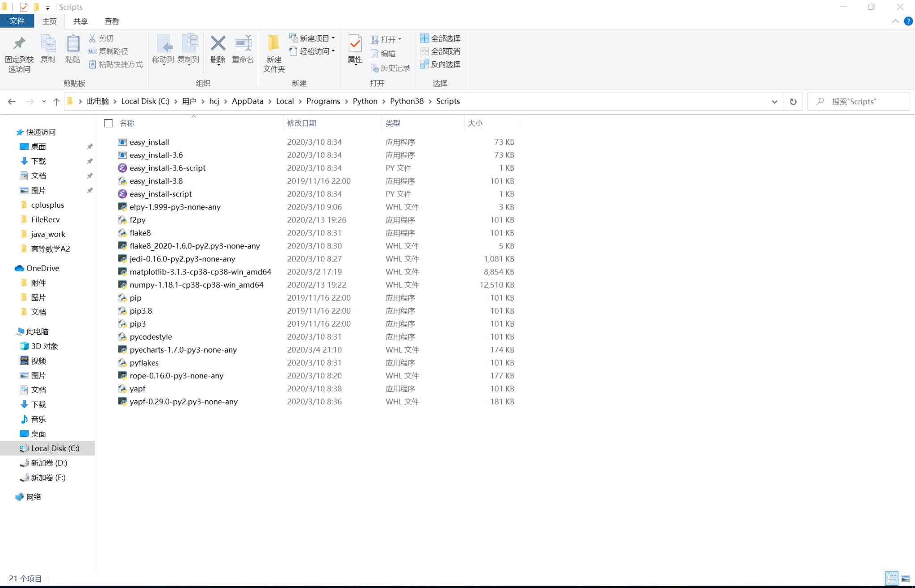Click the 删除 (Delete) icon in ribbon
The height and width of the screenshot is (588, 915).
(218, 50)
